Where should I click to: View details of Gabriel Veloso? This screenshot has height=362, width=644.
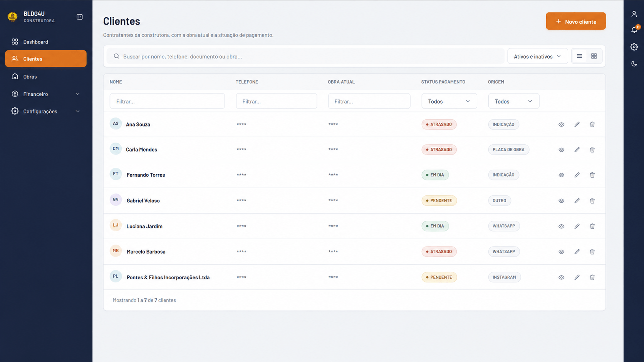[561, 201]
